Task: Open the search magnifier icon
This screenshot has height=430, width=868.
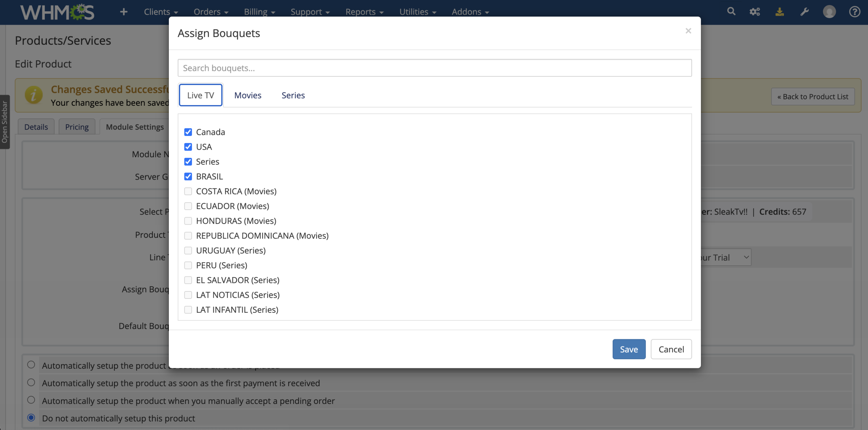Action: pyautogui.click(x=731, y=12)
